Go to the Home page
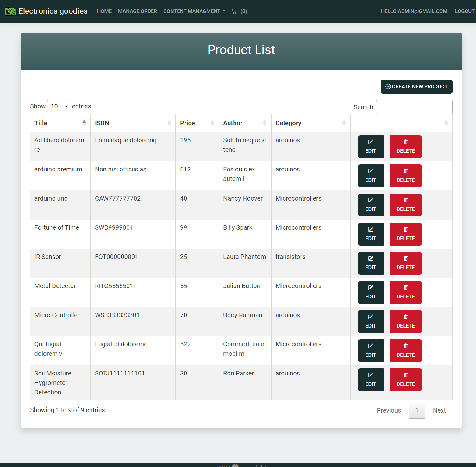The height and width of the screenshot is (467, 476). (x=104, y=11)
